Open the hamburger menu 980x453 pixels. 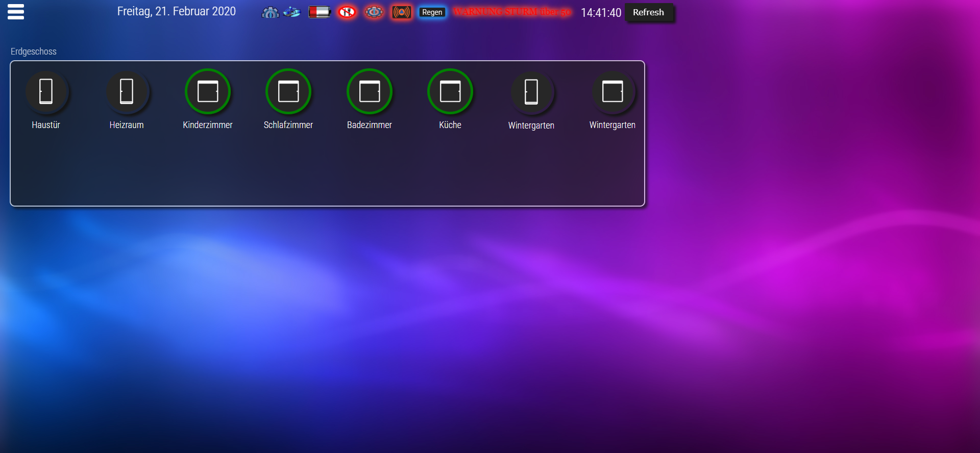click(x=16, y=12)
